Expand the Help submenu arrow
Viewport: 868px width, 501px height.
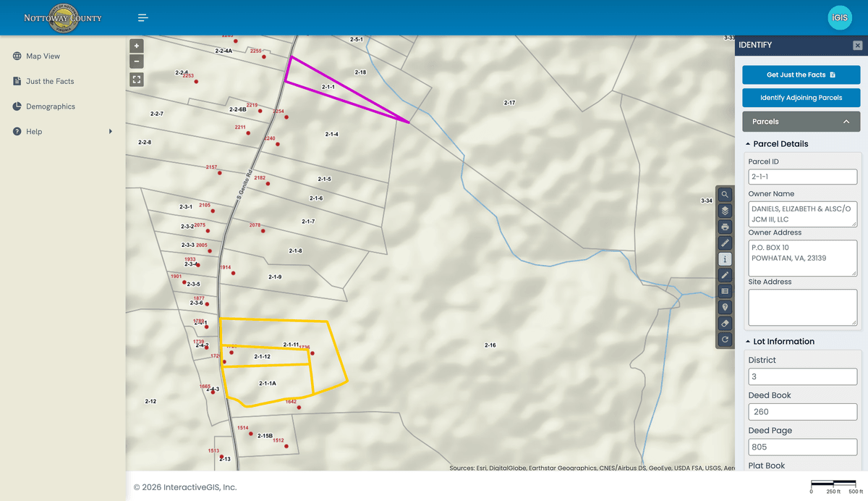pos(111,132)
